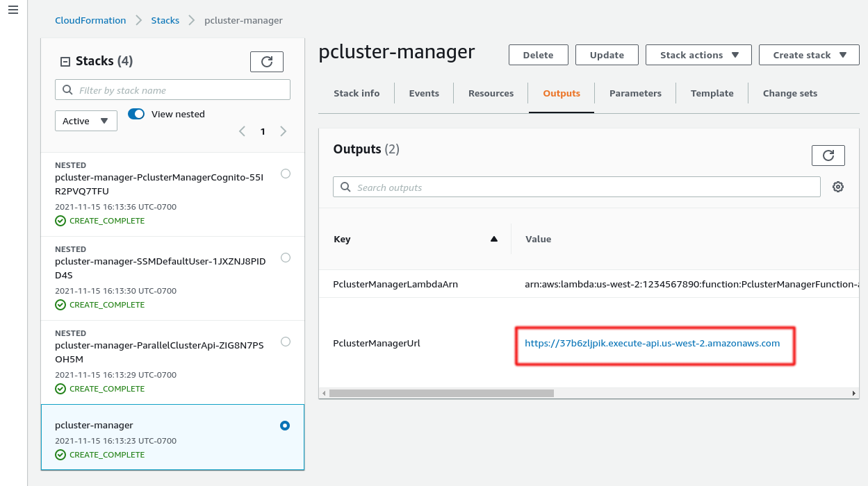Collapse the Stacks panel minus icon
Viewport: 868px width, 486px height.
coord(65,62)
